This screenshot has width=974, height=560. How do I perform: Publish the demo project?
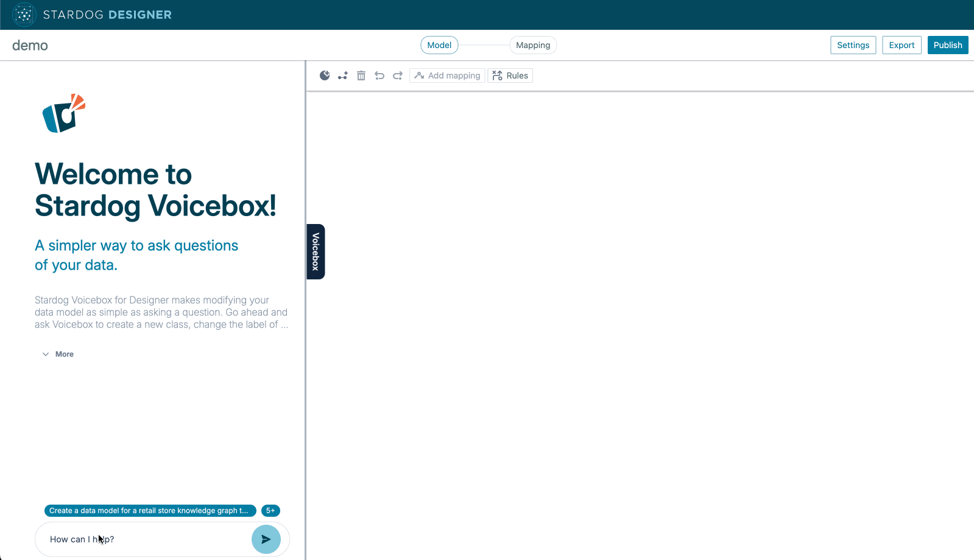point(947,45)
